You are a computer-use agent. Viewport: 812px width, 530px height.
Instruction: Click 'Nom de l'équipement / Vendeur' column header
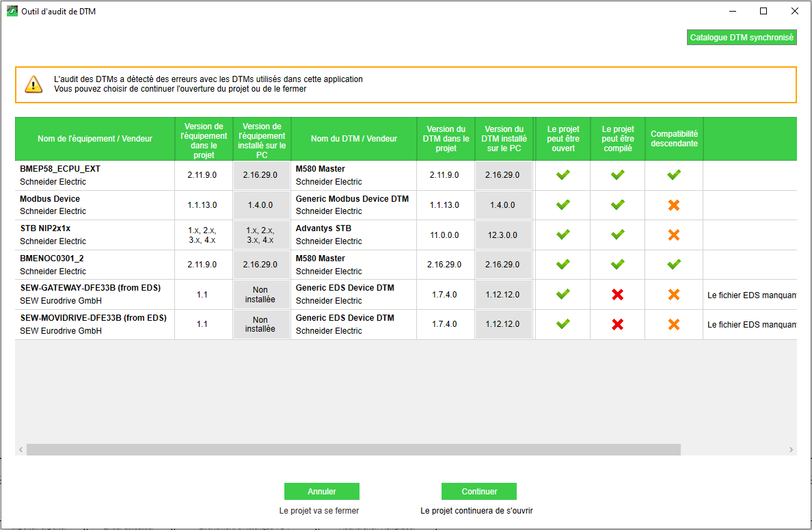[x=95, y=139]
